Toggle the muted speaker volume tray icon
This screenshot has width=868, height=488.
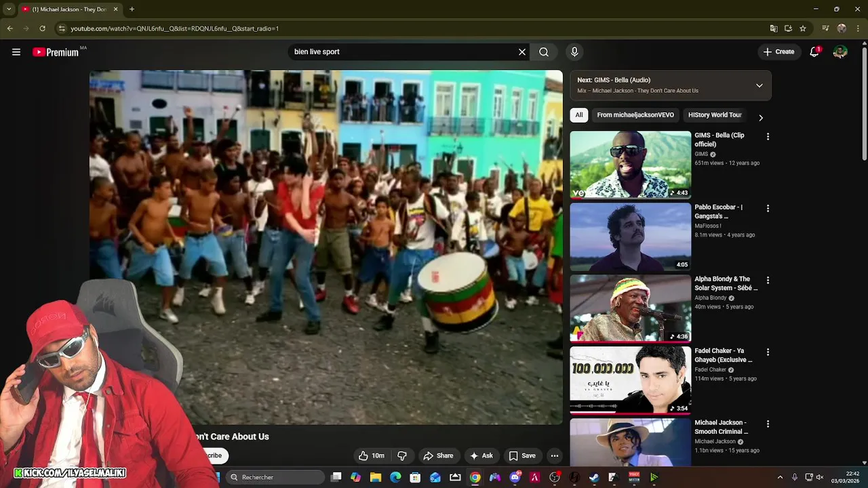[820, 477]
